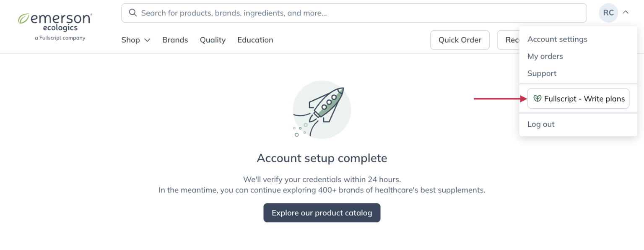Select 'Fullscript - Write plans' from the menu

tap(578, 98)
